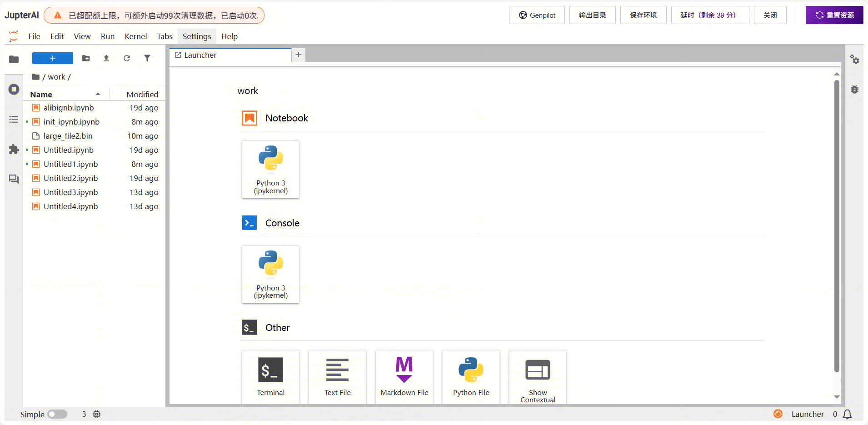Open the File Browser sidebar icon
This screenshot has height=425, width=868.
14,59
